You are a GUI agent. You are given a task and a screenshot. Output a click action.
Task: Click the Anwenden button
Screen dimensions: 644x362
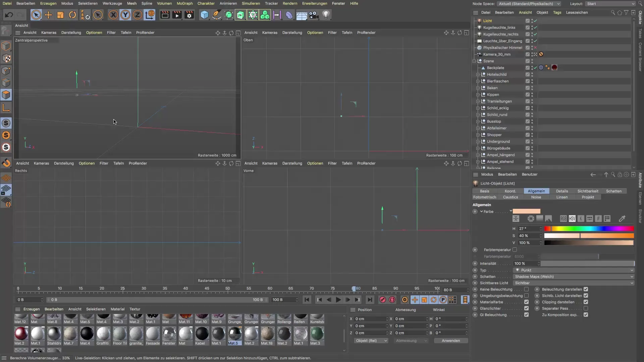[451, 341]
